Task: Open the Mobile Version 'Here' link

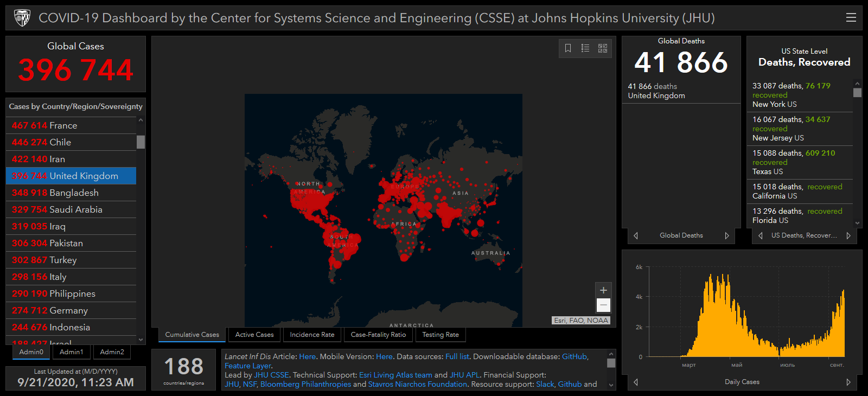Action: pyautogui.click(x=384, y=356)
